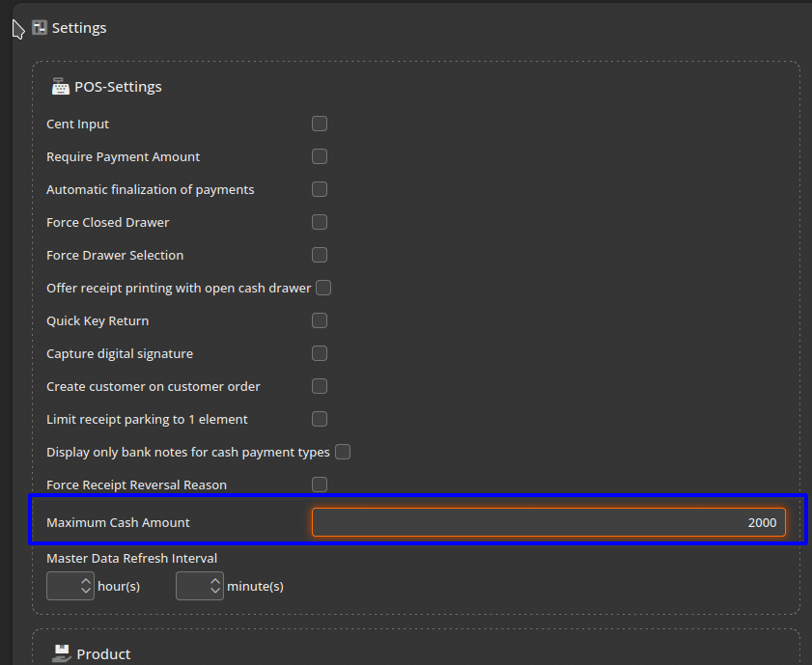Increase the refresh interval hours value
This screenshot has height=665, width=812.
tap(85, 580)
